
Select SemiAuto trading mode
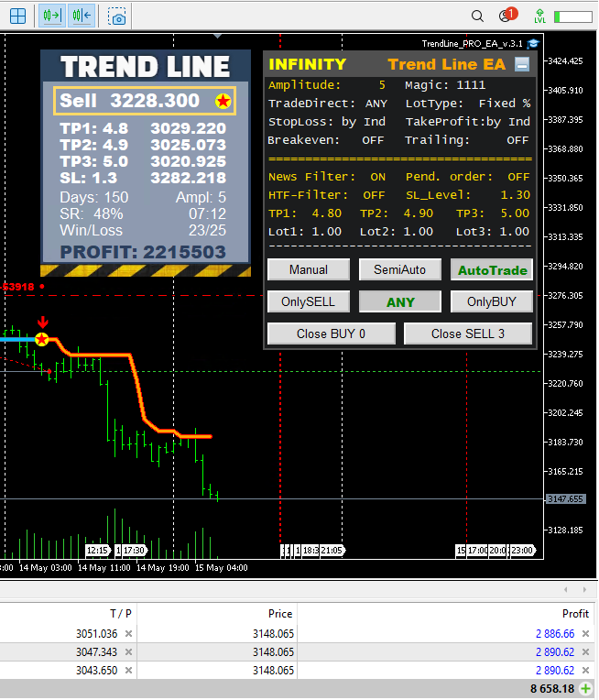tap(399, 269)
